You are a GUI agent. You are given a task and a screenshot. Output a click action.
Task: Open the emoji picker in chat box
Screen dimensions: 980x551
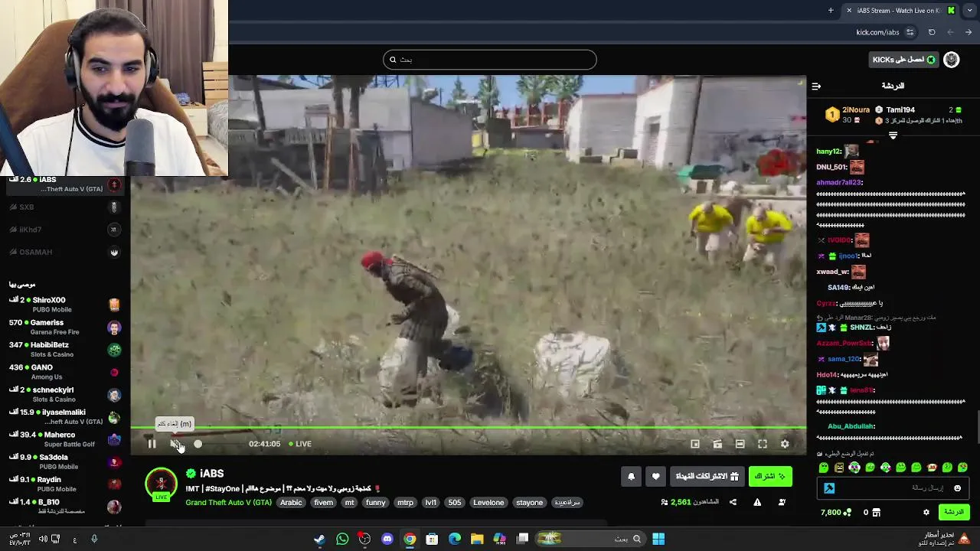click(x=957, y=488)
